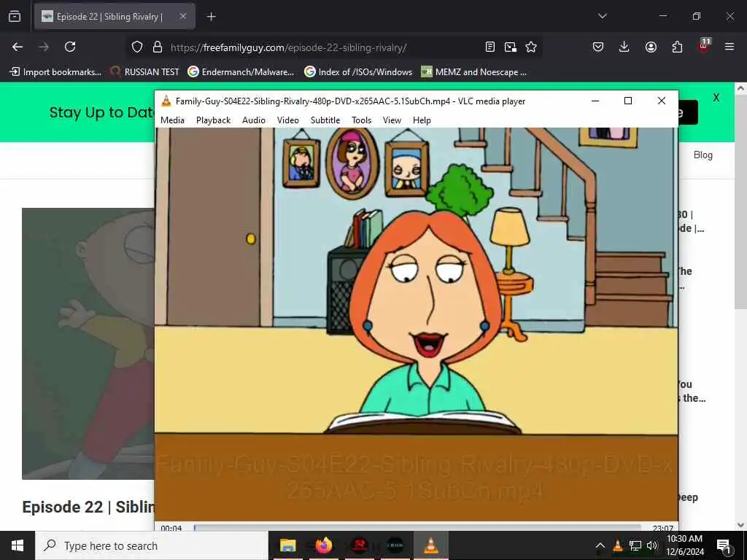Open the red R app on taskbar
This screenshot has width=747, height=560.
(x=360, y=545)
